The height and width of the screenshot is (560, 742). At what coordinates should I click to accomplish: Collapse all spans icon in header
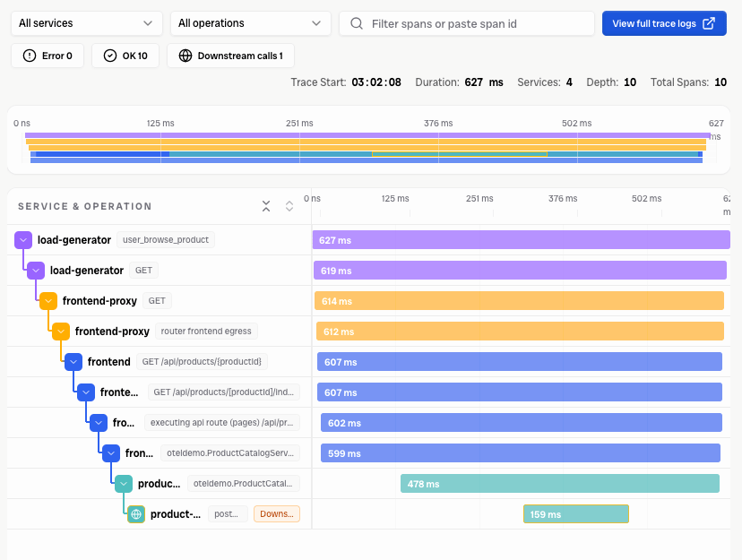[266, 206]
